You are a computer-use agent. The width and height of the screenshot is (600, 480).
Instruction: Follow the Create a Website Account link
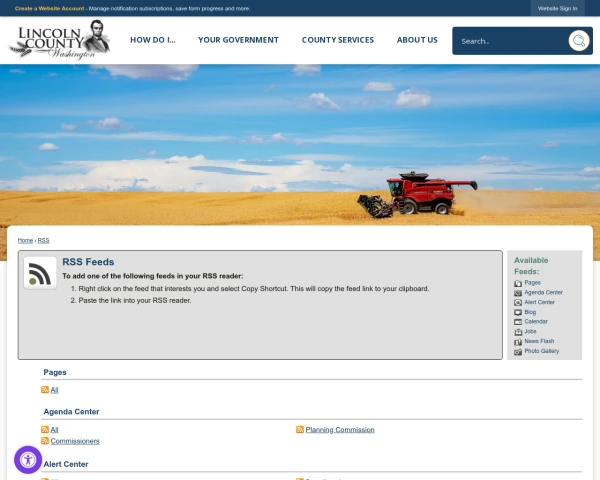click(x=49, y=8)
